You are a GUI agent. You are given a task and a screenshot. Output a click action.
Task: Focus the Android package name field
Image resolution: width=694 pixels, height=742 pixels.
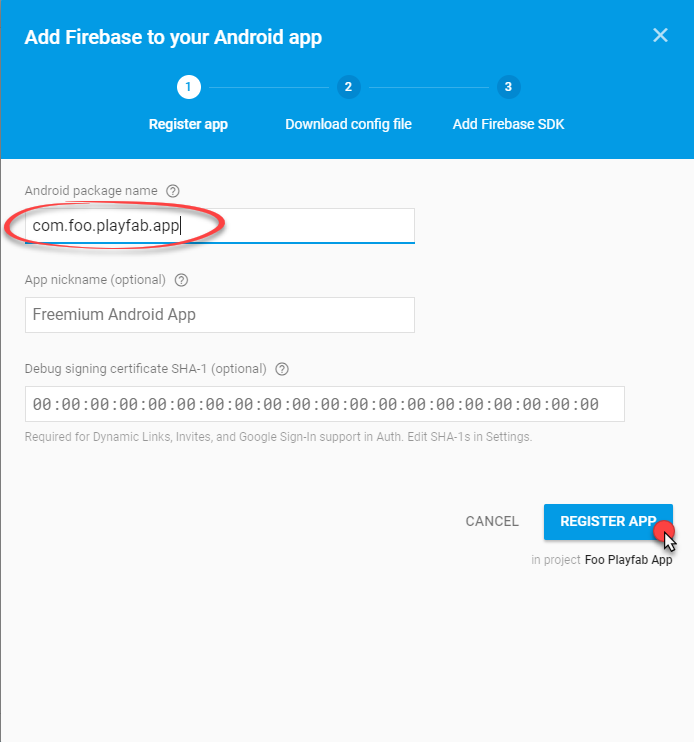point(220,226)
